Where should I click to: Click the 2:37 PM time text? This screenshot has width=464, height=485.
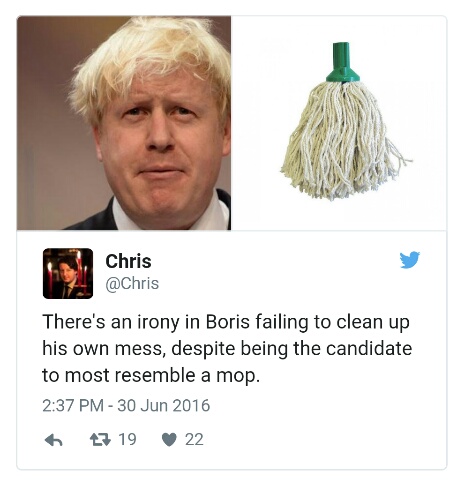(x=73, y=406)
